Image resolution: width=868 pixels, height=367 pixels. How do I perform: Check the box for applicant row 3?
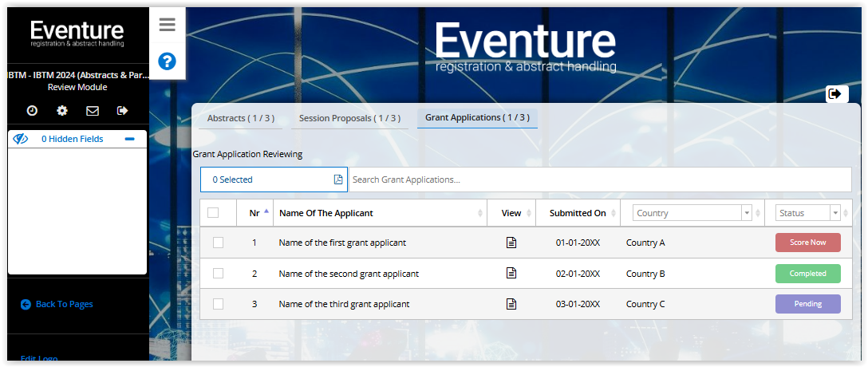(x=218, y=304)
